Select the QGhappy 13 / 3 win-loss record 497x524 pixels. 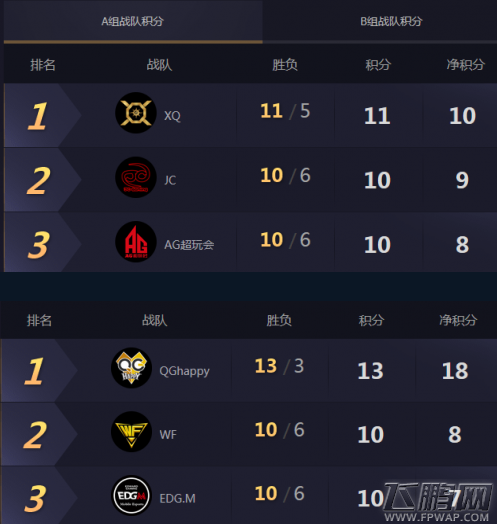tap(279, 366)
